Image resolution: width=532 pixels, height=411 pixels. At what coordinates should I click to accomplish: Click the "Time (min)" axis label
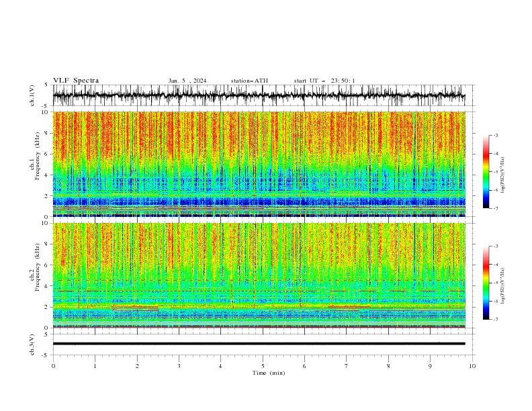pos(269,373)
